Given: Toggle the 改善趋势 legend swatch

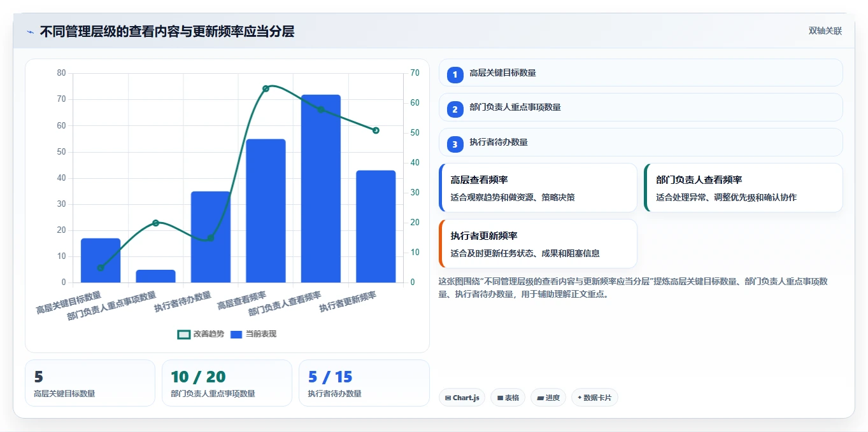Looking at the screenshot, I should coord(184,334).
